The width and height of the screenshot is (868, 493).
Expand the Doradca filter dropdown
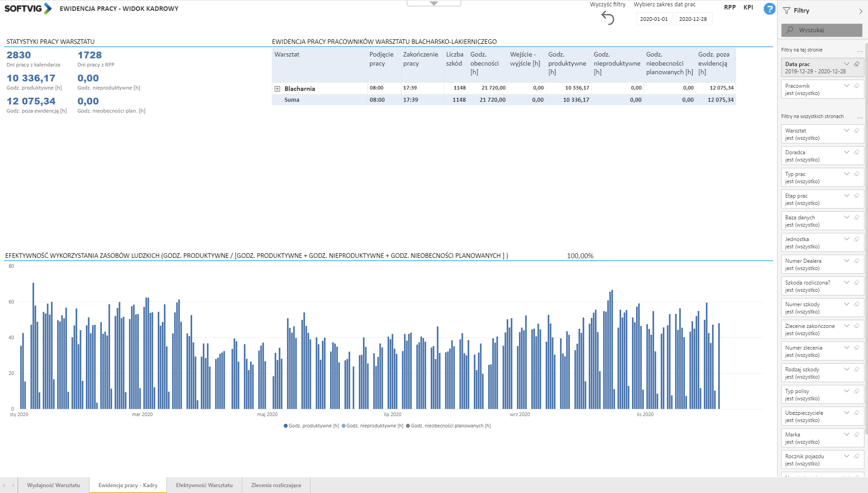tap(846, 152)
